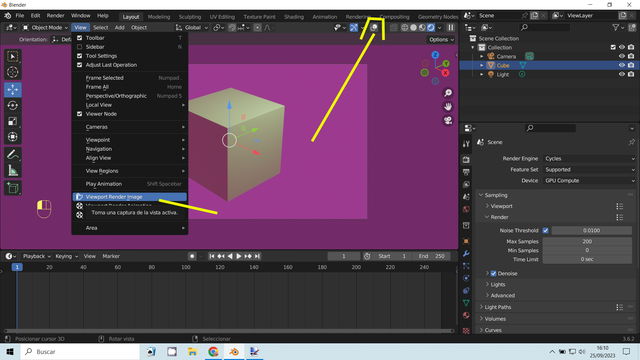640x360 pixels.
Task: Toggle Adjust Last Operation checkbox
Action: click(80, 64)
